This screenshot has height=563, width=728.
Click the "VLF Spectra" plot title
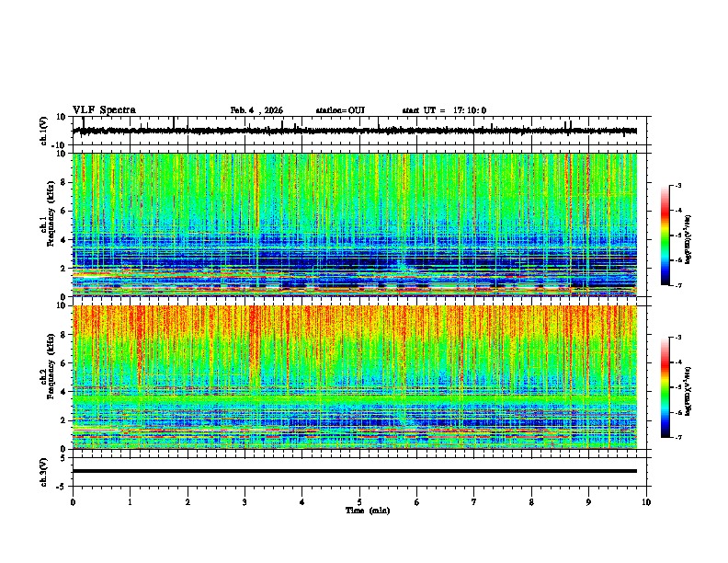pyautogui.click(x=104, y=110)
